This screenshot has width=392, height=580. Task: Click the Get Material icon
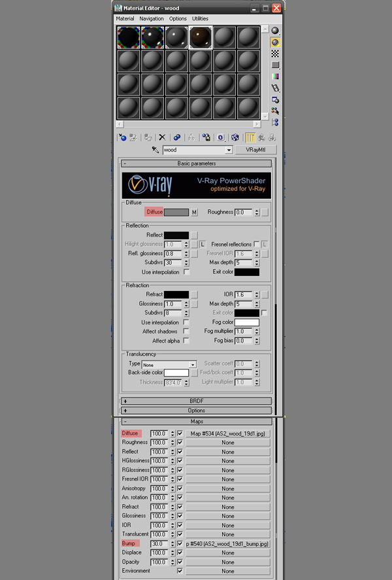coord(122,138)
